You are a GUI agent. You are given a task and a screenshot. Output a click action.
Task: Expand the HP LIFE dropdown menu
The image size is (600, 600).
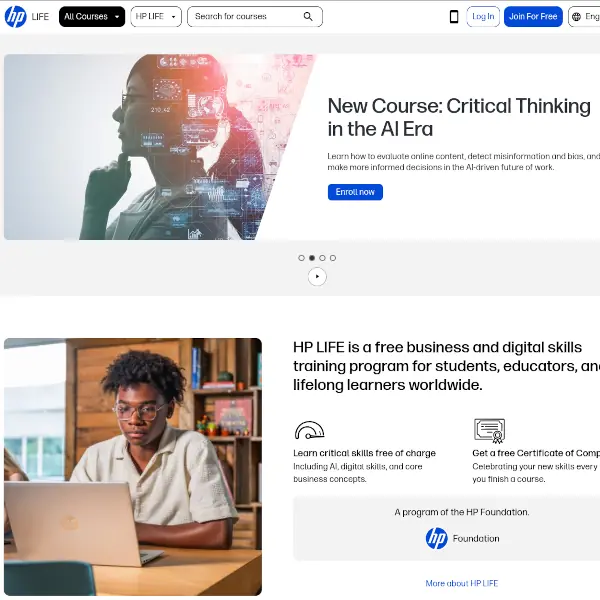point(156,16)
